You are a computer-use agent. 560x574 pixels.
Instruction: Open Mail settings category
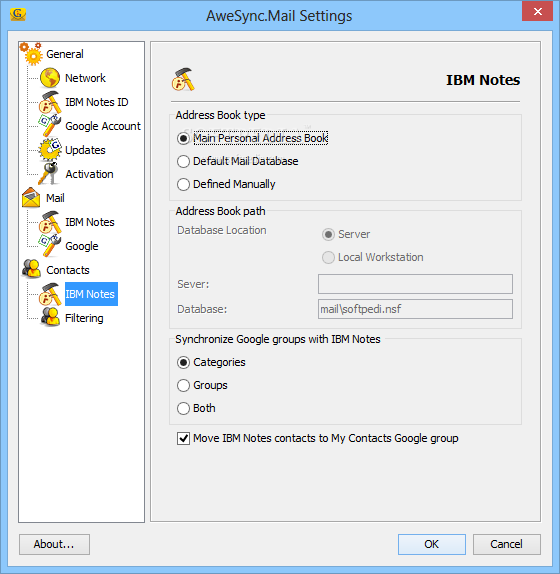pyautogui.click(x=55, y=198)
